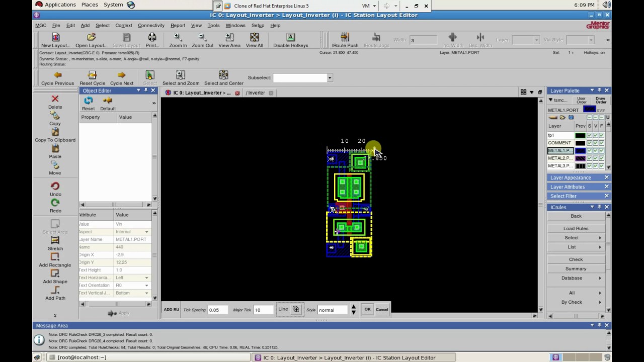Click the New Layout toolbar icon
Image resolution: width=644 pixels, height=362 pixels.
tap(56, 37)
